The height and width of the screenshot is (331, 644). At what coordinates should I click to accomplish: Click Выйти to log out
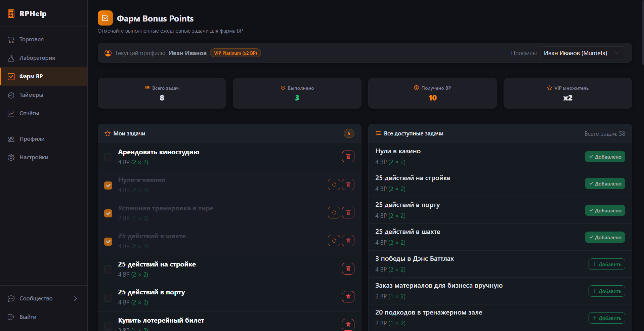point(44,317)
